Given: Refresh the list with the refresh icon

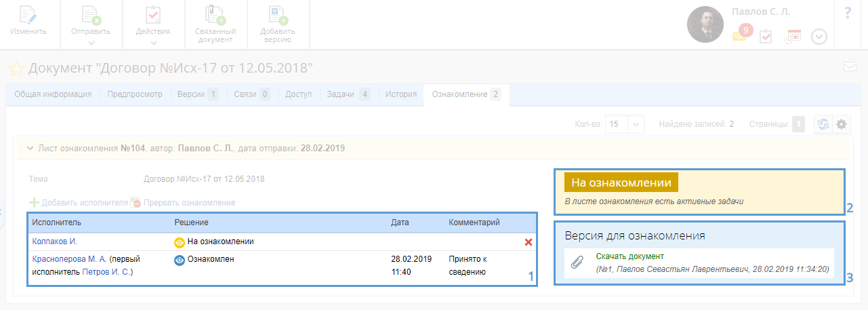Looking at the screenshot, I should 823,125.
